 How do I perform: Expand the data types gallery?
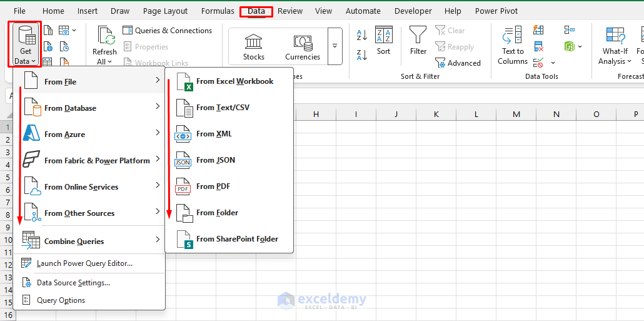[x=335, y=46]
